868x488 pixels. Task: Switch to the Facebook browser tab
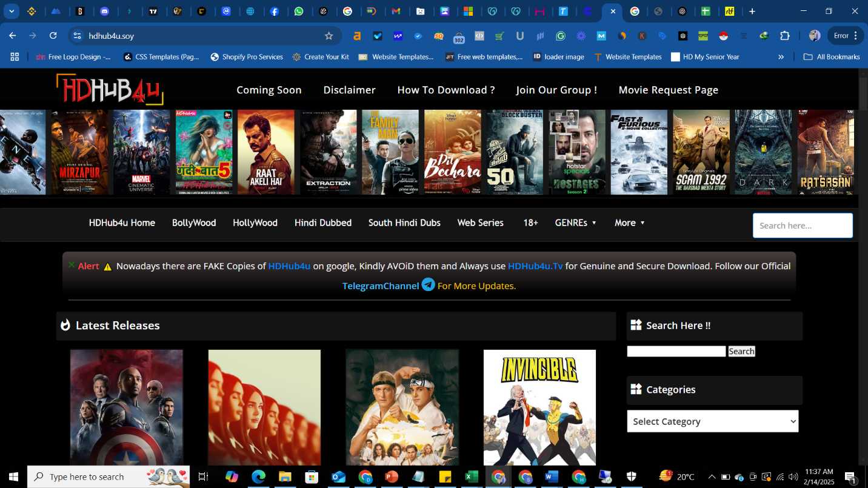pos(275,11)
